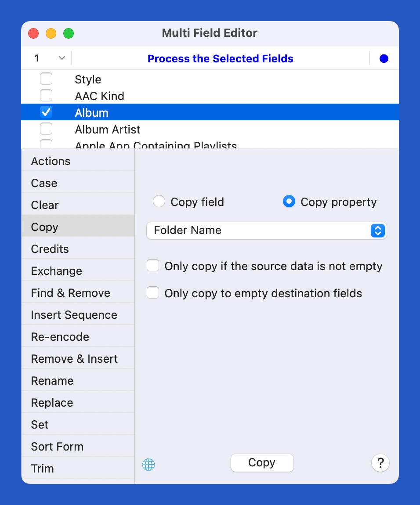Click the globe language icon
The height and width of the screenshot is (505, 420).
coord(148,464)
